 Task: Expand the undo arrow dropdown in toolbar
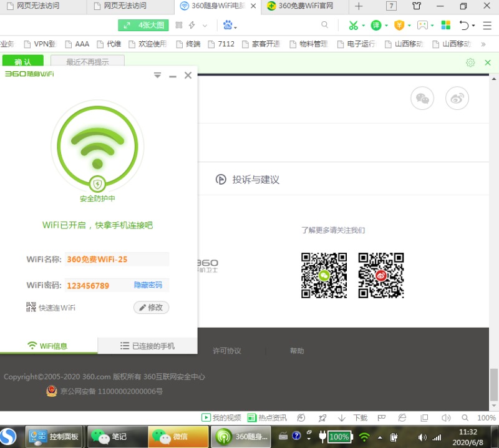pos(473,26)
